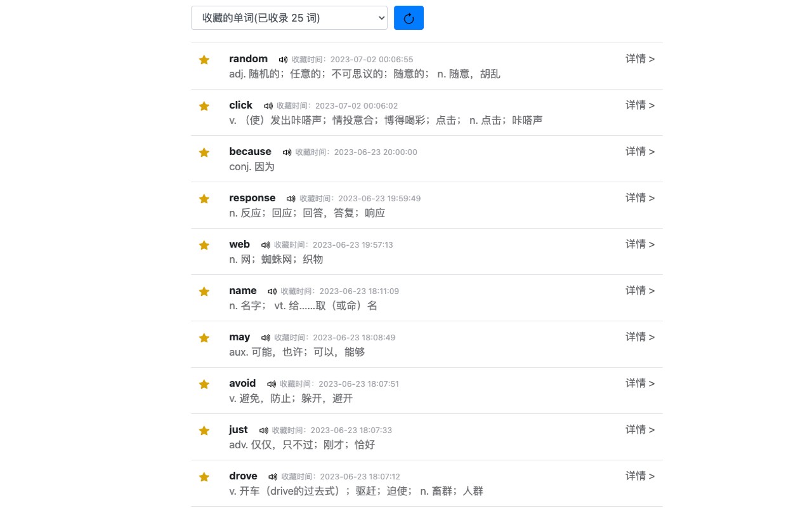Unstar the word may

click(204, 338)
